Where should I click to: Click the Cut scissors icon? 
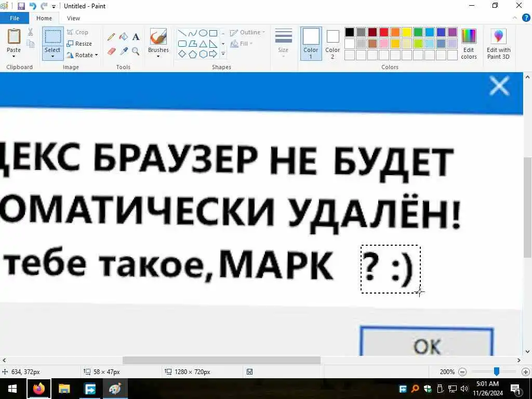[30, 32]
